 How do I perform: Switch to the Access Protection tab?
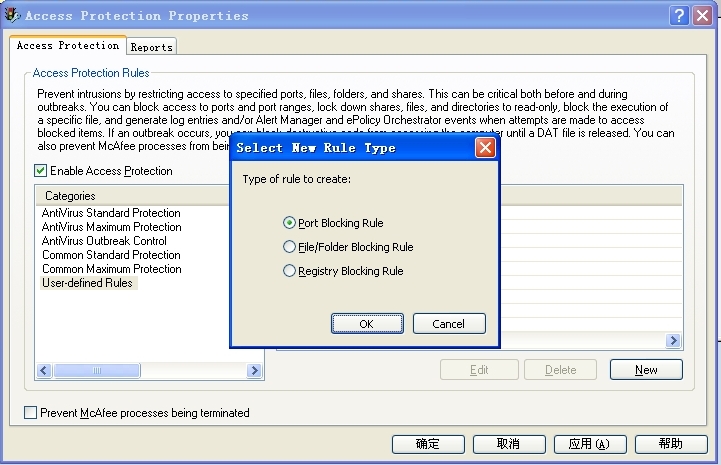[68, 46]
